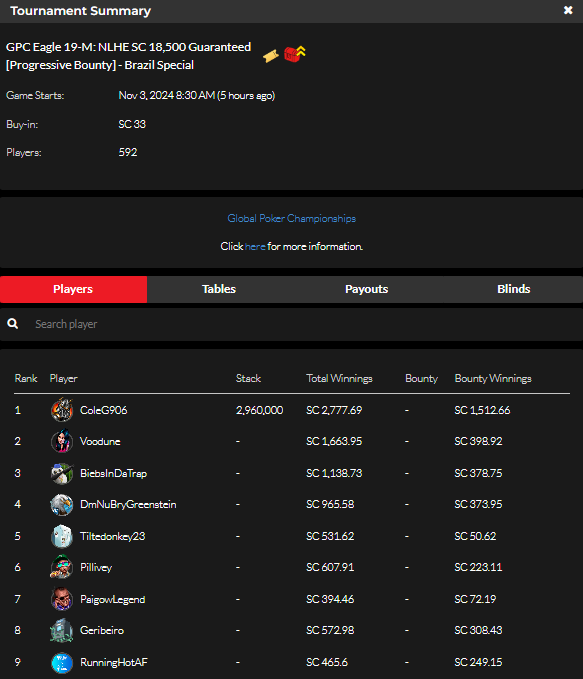Click the GPC Eagle 19-M tournament title
Viewport: 583px width, 679px height.
click(128, 56)
